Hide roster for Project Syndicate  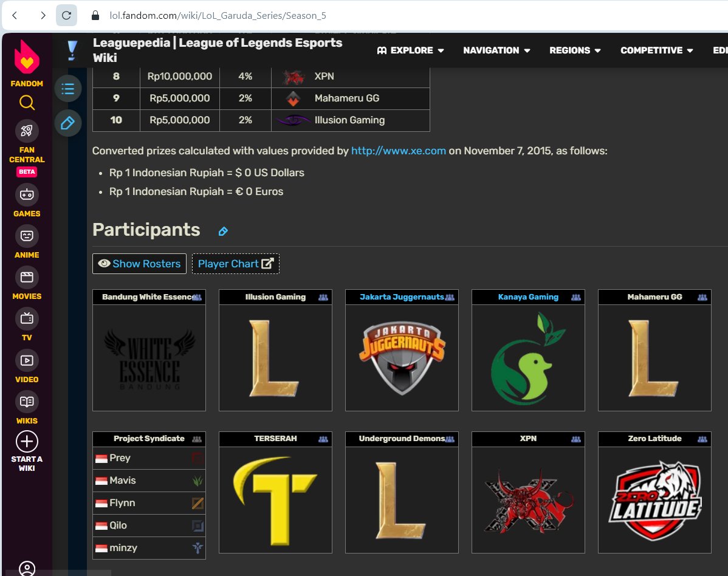[x=197, y=439]
